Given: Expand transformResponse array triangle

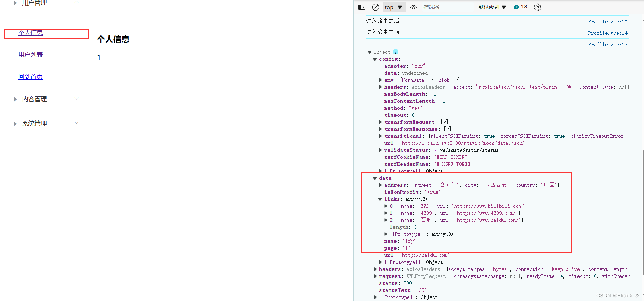Looking at the screenshot, I should point(380,129).
